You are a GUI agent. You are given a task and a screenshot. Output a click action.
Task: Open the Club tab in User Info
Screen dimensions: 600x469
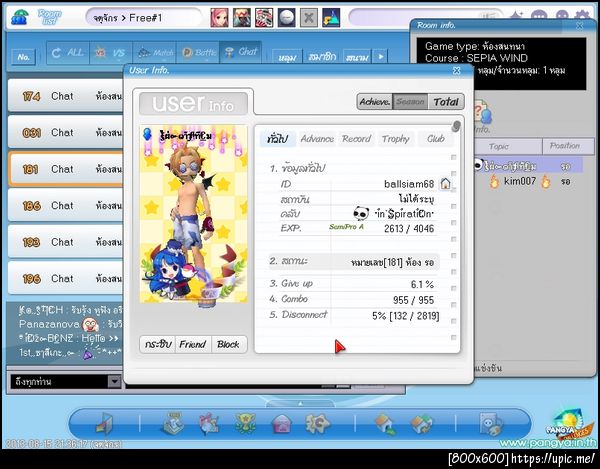435,139
